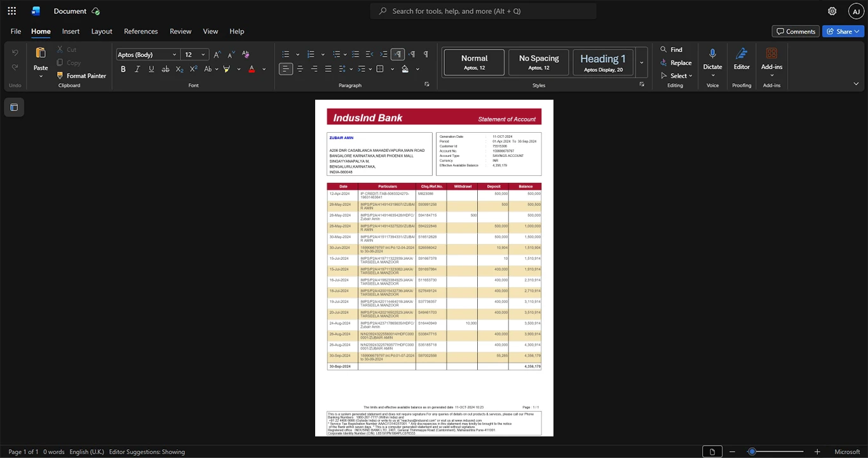Viewport: 868px width, 458px height.
Task: Switch to the Insert tab
Action: [x=71, y=31]
